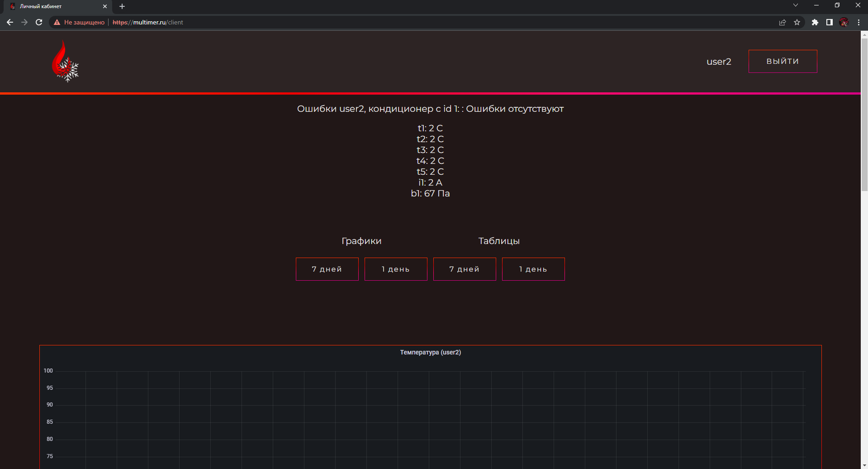Show 1 день graph under Графики

coord(396,269)
